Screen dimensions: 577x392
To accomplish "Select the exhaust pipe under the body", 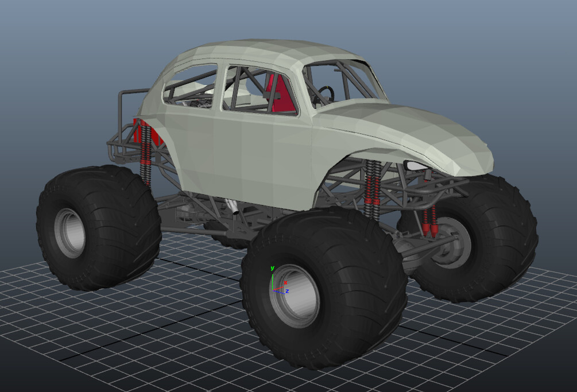I will click(x=232, y=207).
